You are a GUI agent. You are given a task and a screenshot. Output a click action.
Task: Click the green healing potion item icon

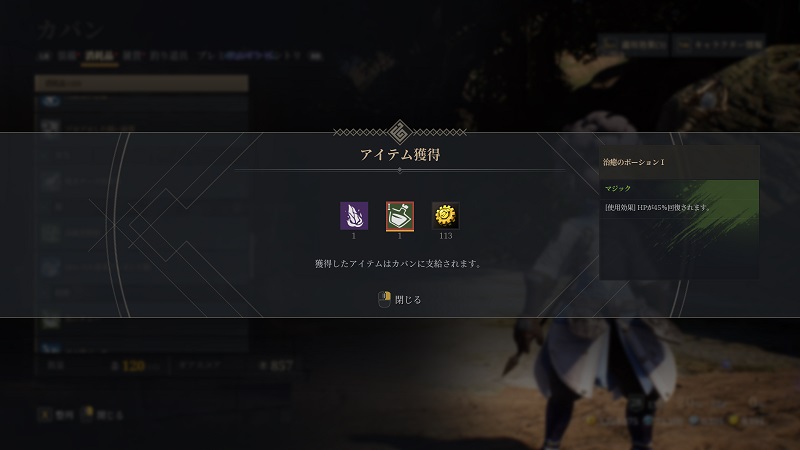pos(399,215)
